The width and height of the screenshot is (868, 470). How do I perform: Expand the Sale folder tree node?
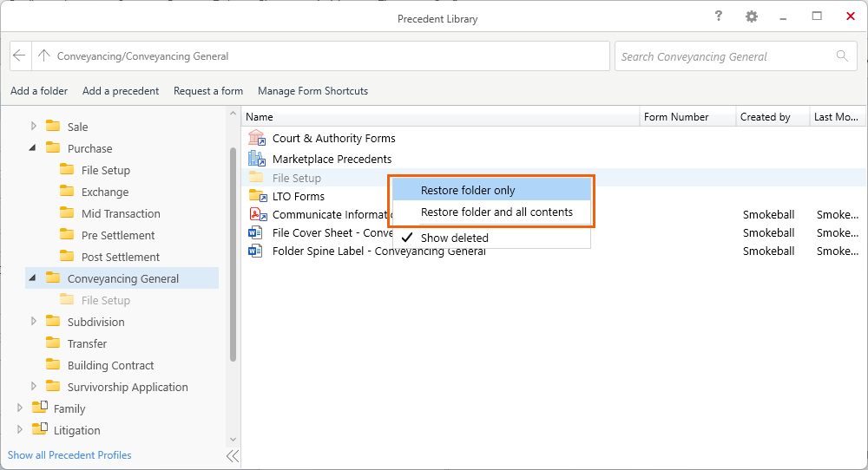click(34, 127)
